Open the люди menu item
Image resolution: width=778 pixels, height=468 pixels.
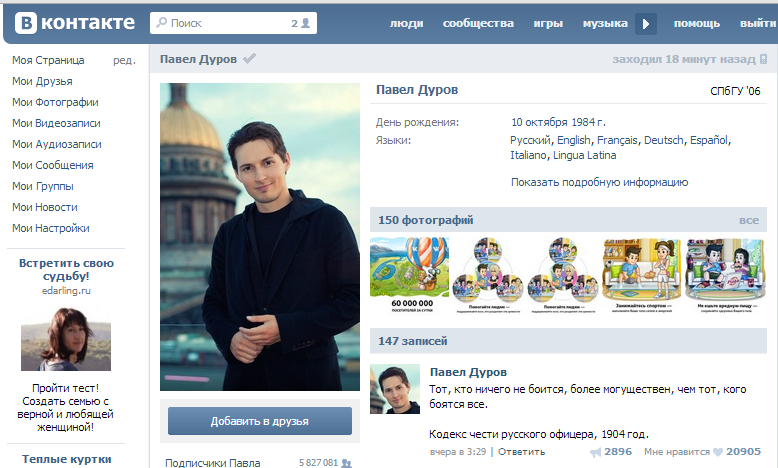(x=406, y=23)
